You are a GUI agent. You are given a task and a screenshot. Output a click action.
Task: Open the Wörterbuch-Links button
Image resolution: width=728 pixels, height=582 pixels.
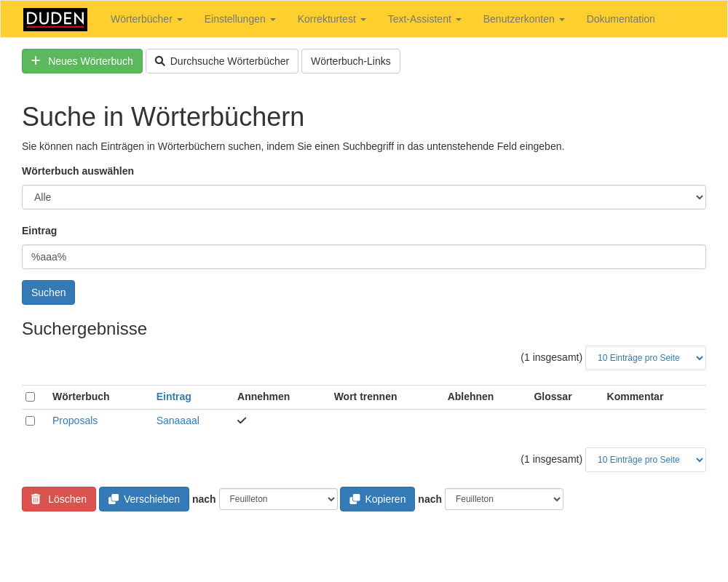click(x=350, y=61)
